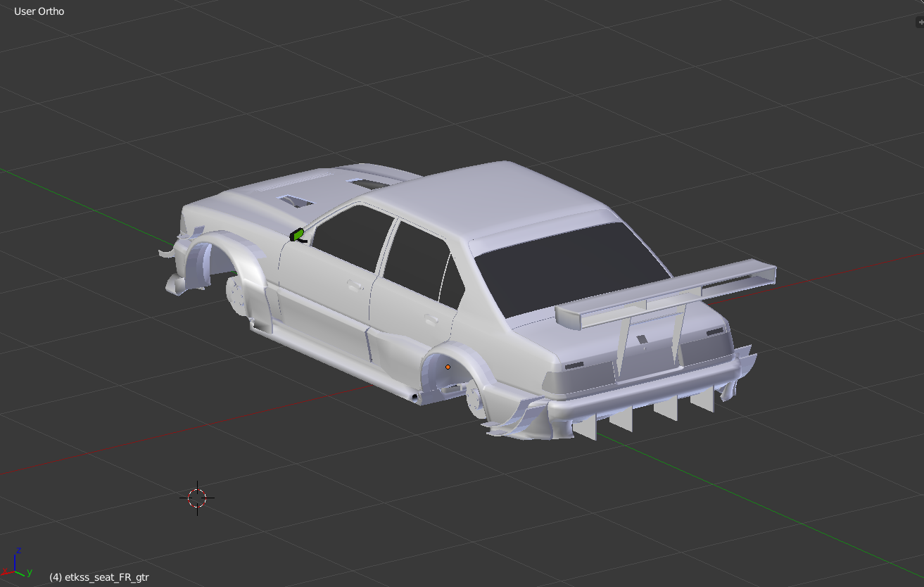Click the '(4) etkss_seat_FR_gtr' object name label
Screen dimensions: 924x587
coord(99,577)
